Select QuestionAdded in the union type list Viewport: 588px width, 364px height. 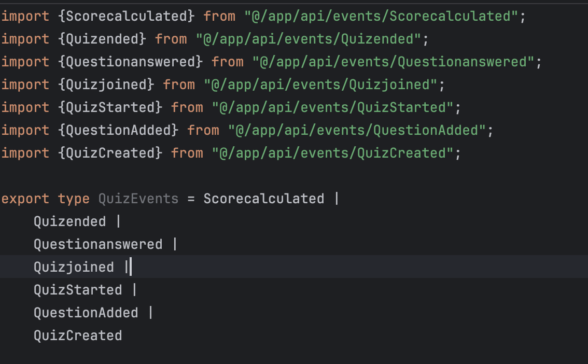tap(86, 313)
